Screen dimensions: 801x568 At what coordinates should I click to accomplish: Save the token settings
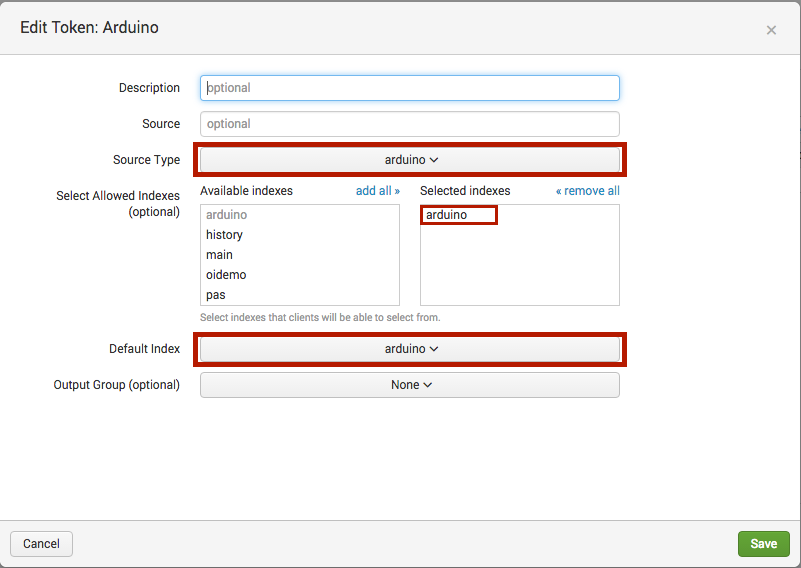click(764, 544)
